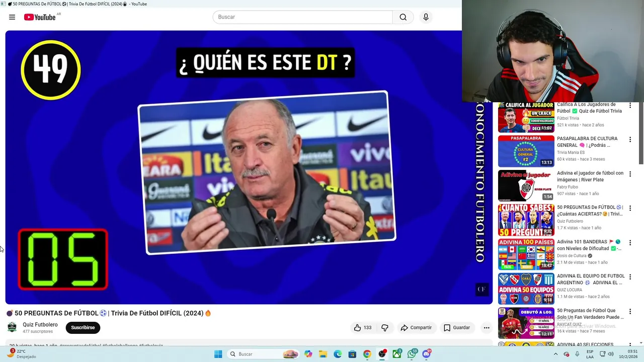Open the Xbox app from the taskbar

click(x=397, y=354)
